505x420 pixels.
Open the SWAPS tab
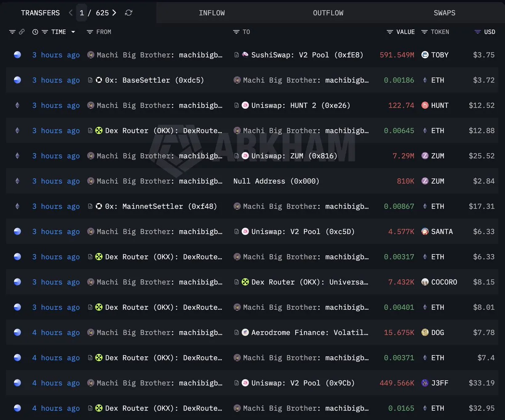coord(444,13)
